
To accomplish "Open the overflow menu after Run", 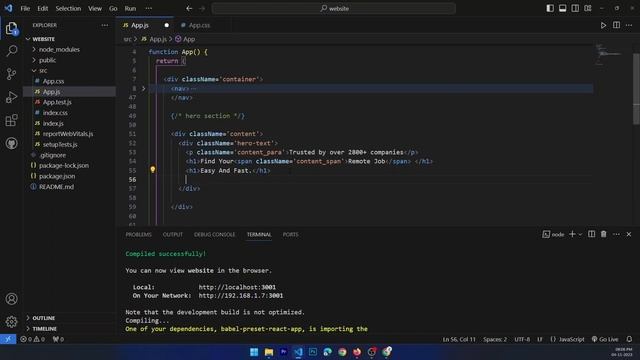I will click(x=149, y=8).
